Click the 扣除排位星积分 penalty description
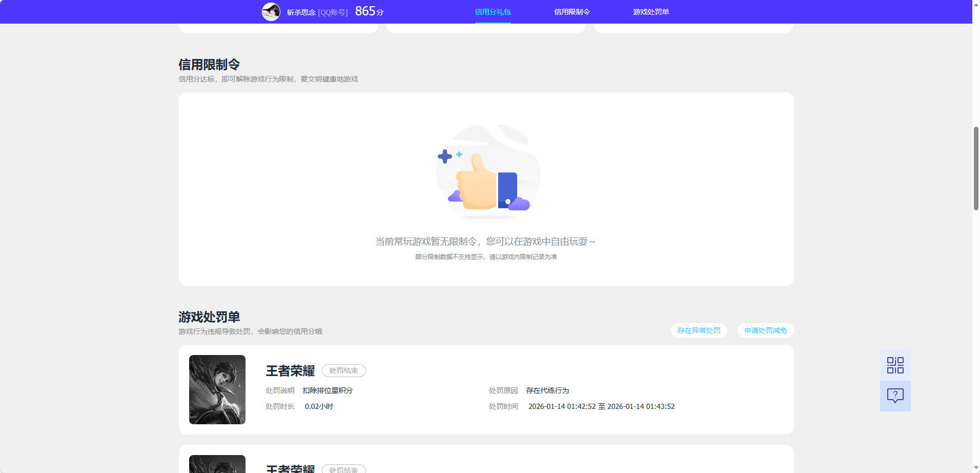Screen dimensions: 980x473 point(328,390)
